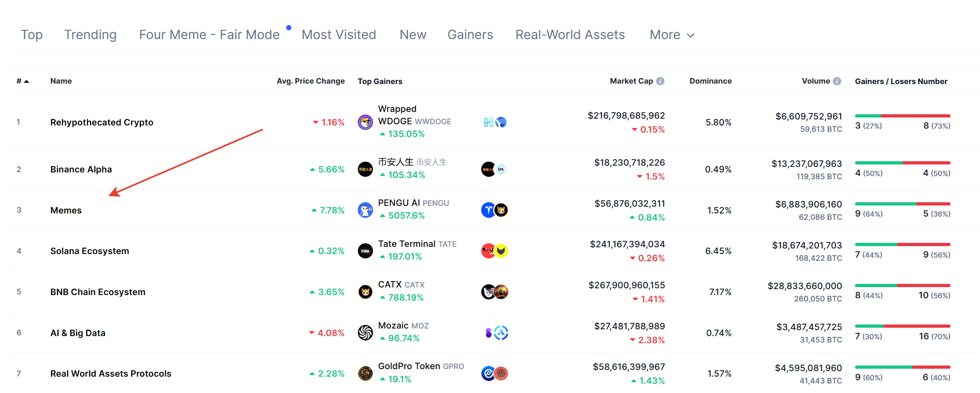Click the Tate Terminal coin icon
Viewport: 980px width, 393px height.
click(365, 251)
